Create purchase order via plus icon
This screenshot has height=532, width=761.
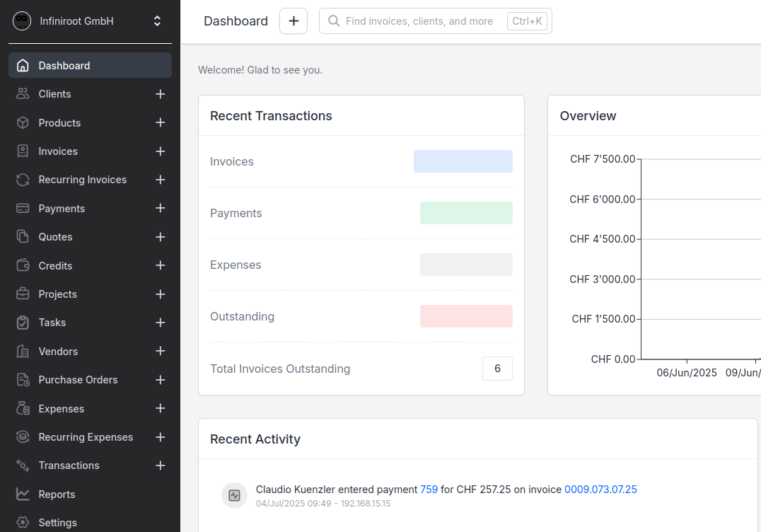[160, 380]
